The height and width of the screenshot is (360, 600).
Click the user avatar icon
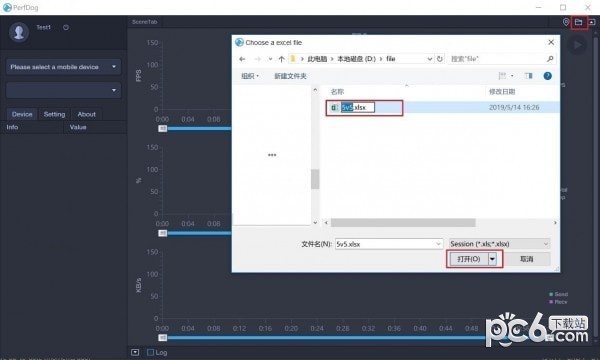click(19, 32)
